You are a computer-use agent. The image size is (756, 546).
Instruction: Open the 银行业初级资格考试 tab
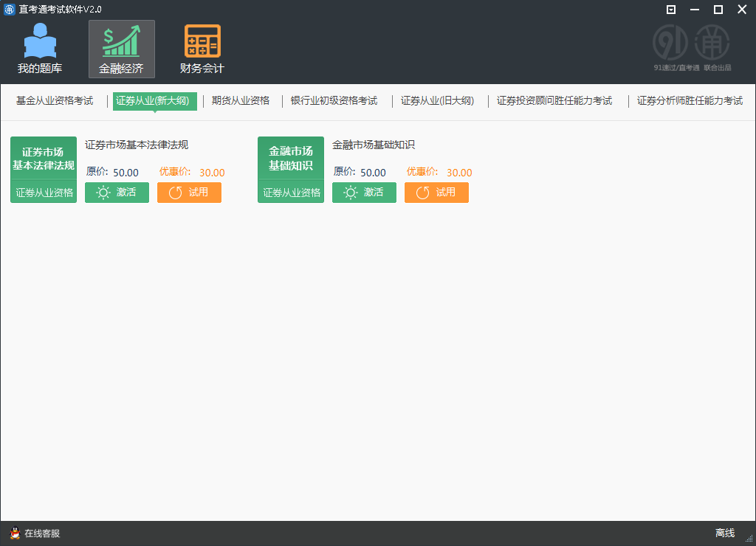(x=334, y=101)
